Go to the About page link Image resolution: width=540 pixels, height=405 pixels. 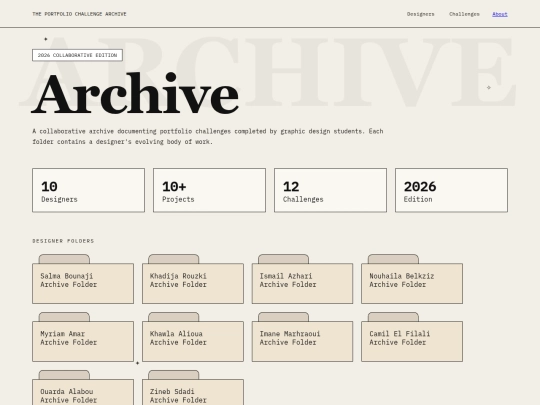(500, 14)
